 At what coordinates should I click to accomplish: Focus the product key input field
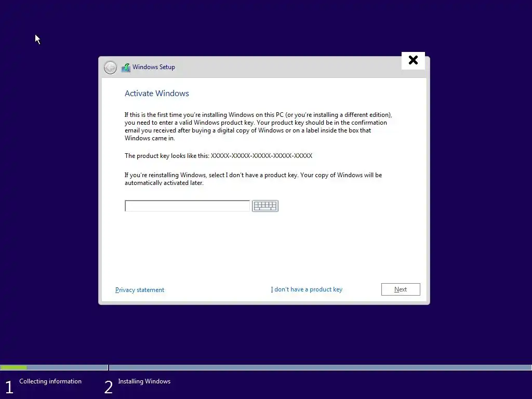[x=187, y=206]
